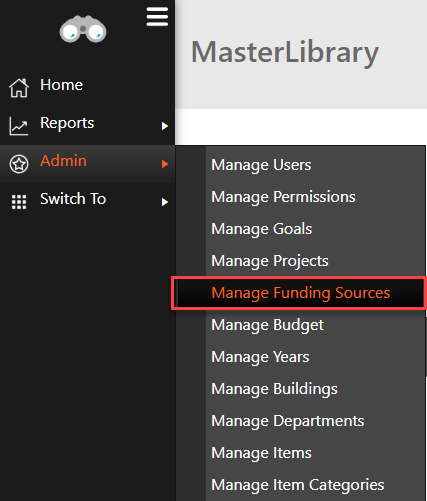Select Manage Item Categories
The image size is (427, 501).
tap(298, 485)
